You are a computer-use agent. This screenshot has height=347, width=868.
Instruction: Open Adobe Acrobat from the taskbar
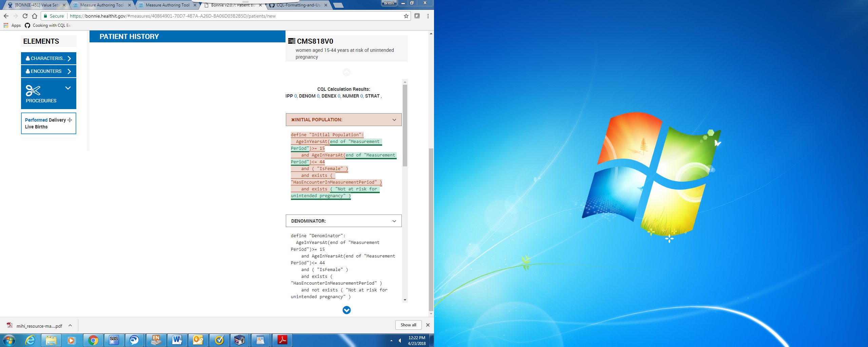click(x=282, y=340)
